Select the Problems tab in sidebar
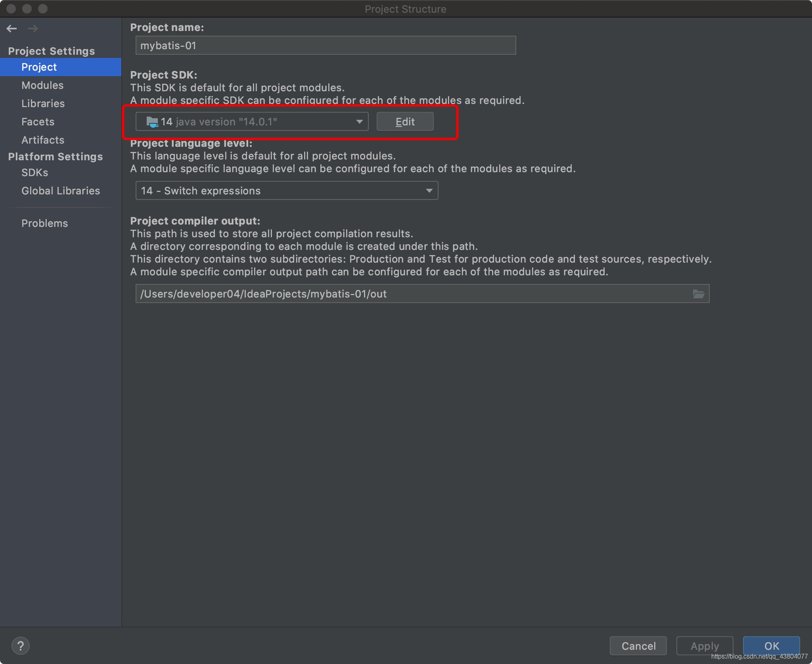The image size is (812, 664). 44,223
